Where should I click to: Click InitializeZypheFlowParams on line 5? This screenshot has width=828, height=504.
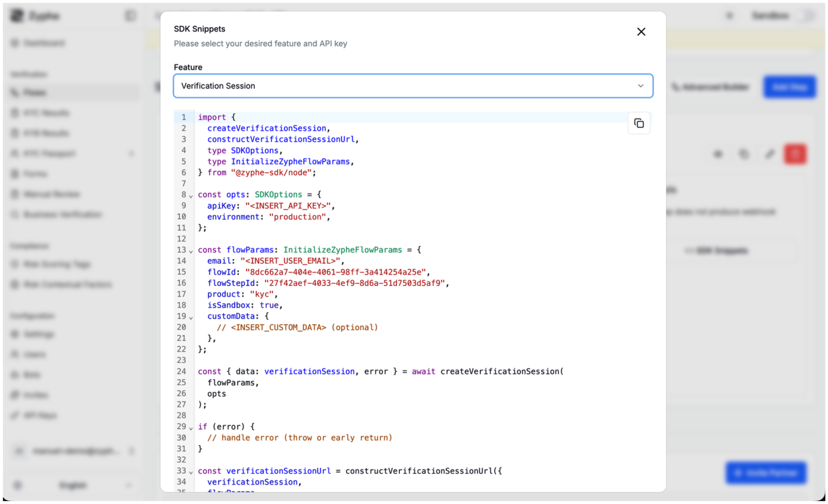click(x=290, y=162)
